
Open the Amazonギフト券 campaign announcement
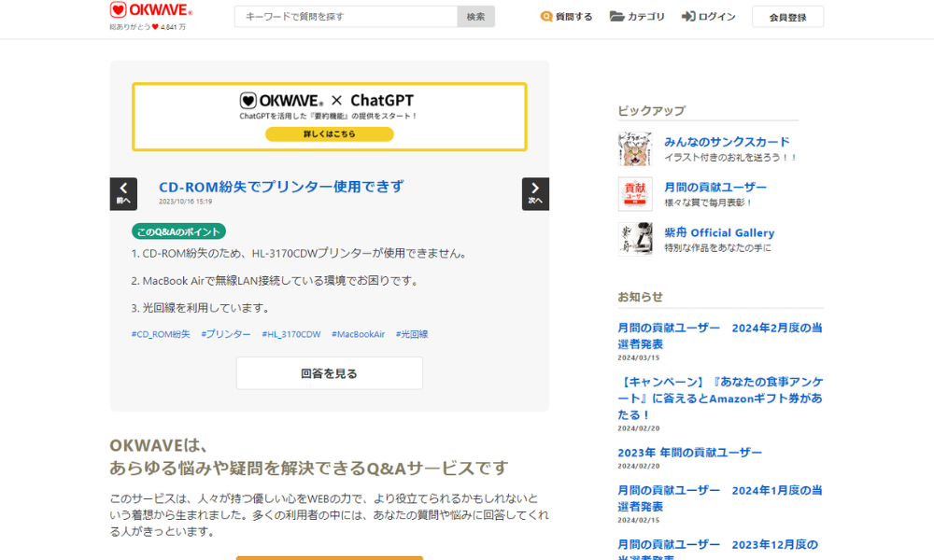click(719, 398)
